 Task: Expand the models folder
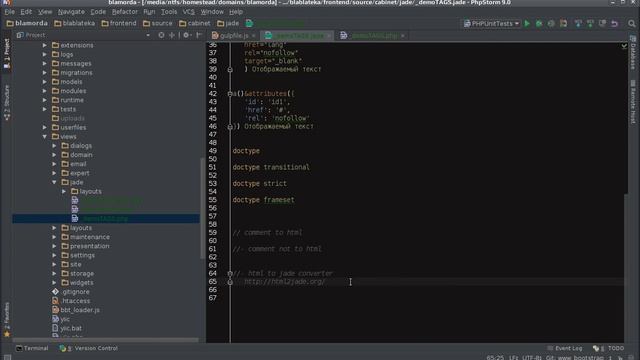coord(44,82)
